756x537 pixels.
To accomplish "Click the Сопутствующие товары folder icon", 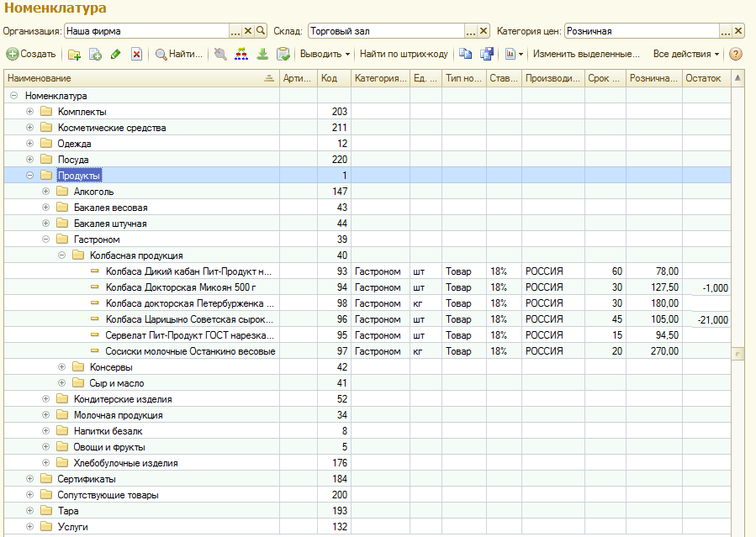I will (46, 494).
